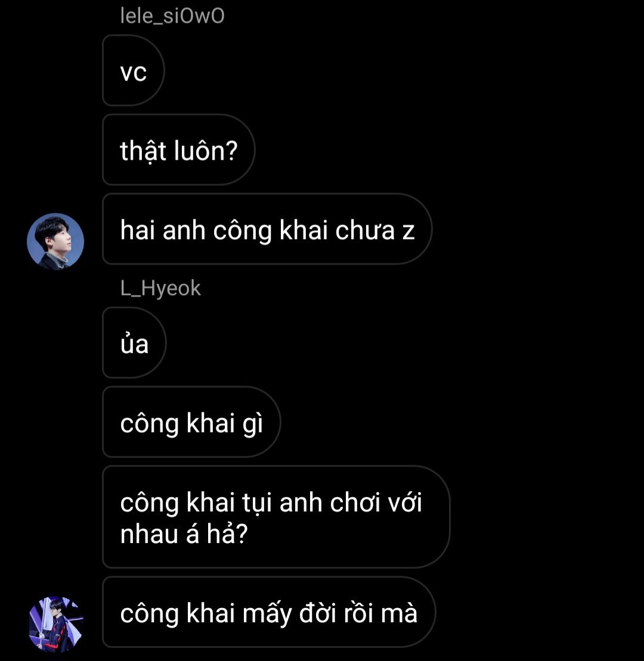Click the word "luôn?" in the second bubble

(x=206, y=150)
